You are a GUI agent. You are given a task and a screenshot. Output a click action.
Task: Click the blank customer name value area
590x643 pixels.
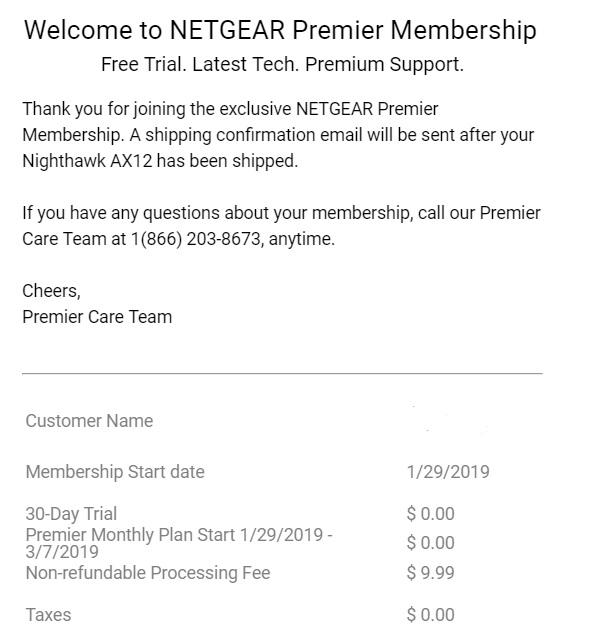pos(451,421)
